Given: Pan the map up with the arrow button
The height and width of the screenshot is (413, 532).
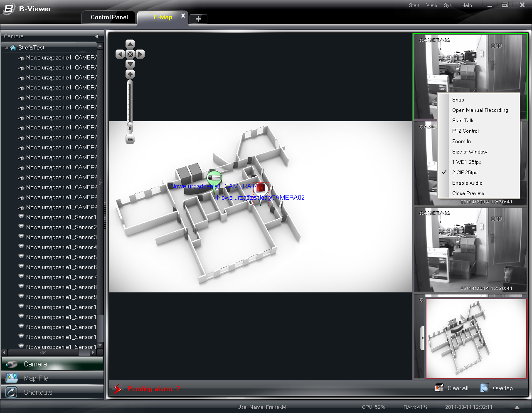Looking at the screenshot, I should 130,44.
